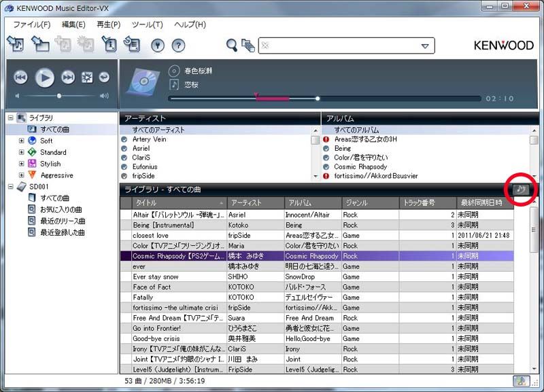Click the round icon beside Artery Vein
The width and height of the screenshot is (544, 392).
pyautogui.click(x=124, y=139)
